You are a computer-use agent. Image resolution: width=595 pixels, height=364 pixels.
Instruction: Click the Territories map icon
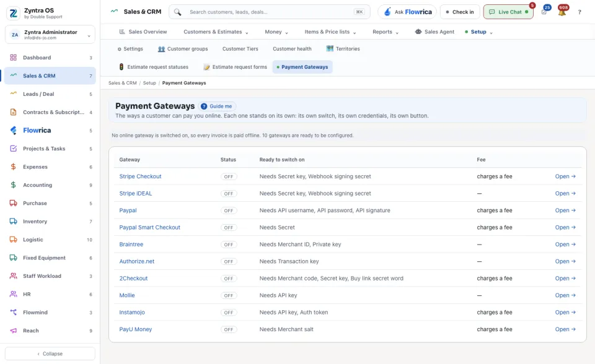coord(330,48)
